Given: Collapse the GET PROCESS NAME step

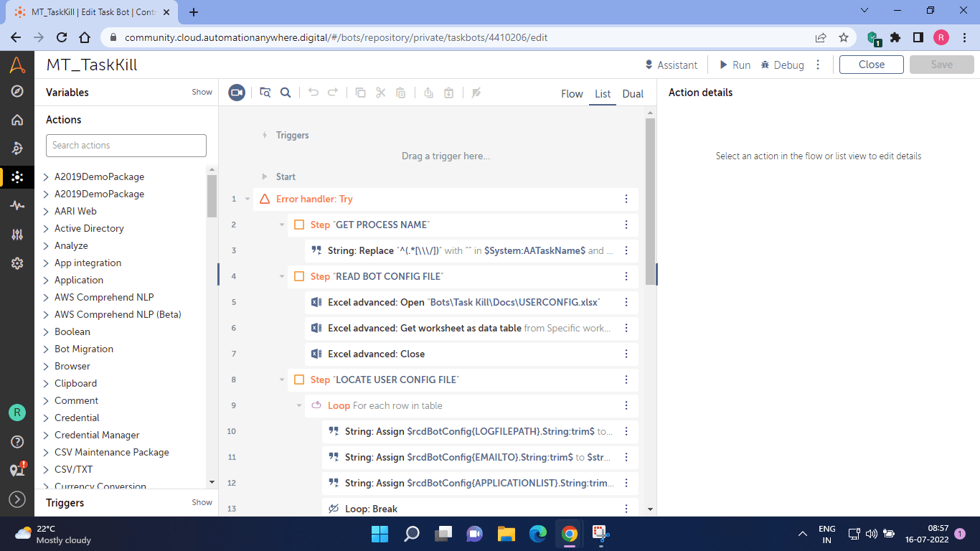Looking at the screenshot, I should (282, 225).
